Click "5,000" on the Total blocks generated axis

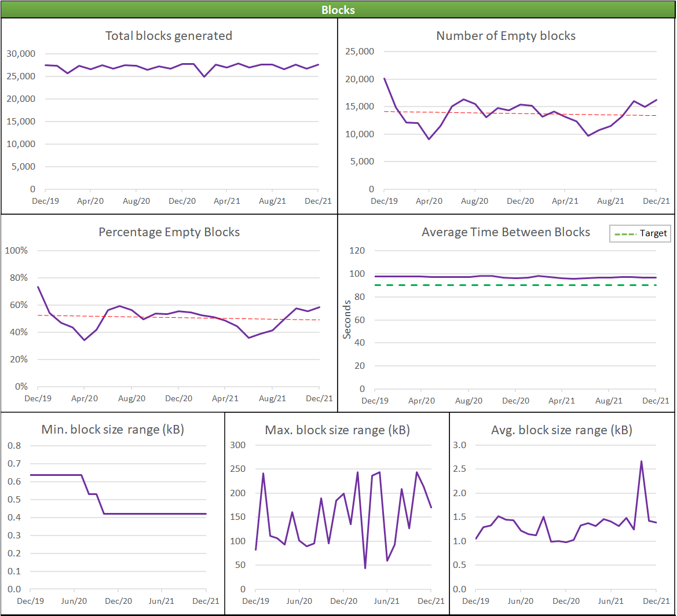(x=23, y=167)
